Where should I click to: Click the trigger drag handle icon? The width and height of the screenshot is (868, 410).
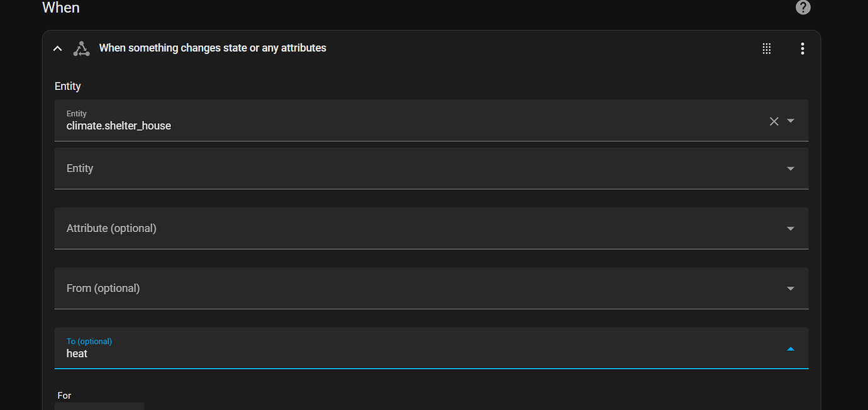click(x=766, y=48)
